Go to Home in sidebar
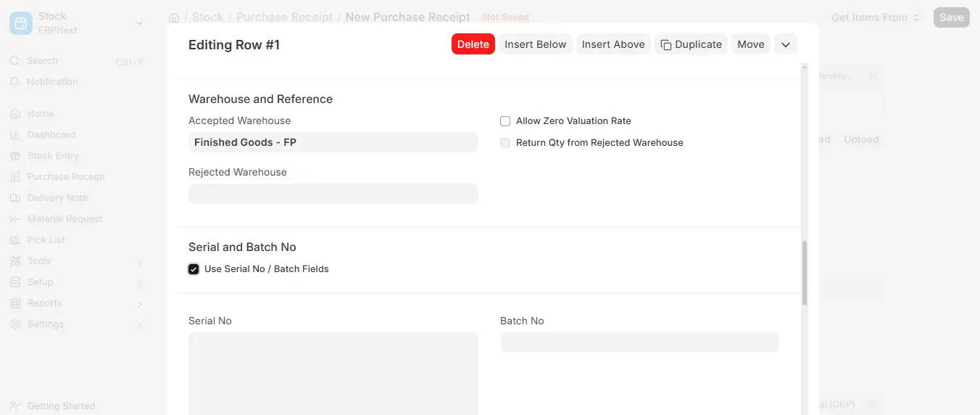 41,114
